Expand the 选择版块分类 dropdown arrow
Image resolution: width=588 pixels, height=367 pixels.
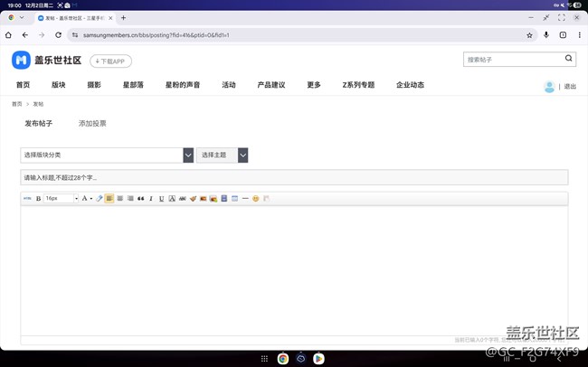(x=188, y=155)
